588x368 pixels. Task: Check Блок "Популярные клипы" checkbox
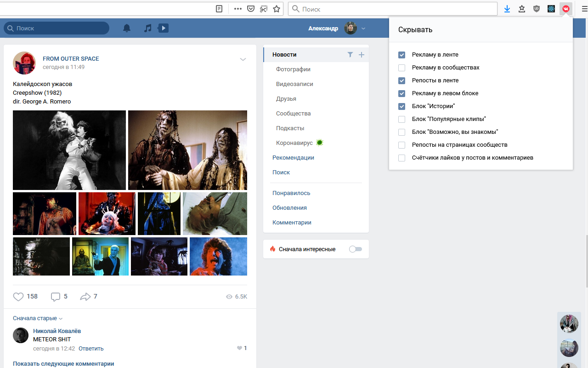402,119
